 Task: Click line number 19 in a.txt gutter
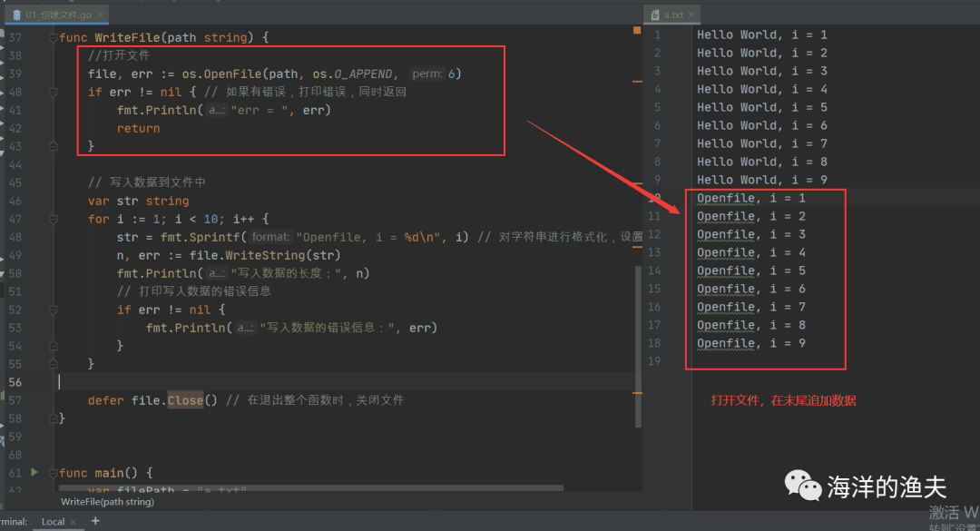pyautogui.click(x=653, y=361)
